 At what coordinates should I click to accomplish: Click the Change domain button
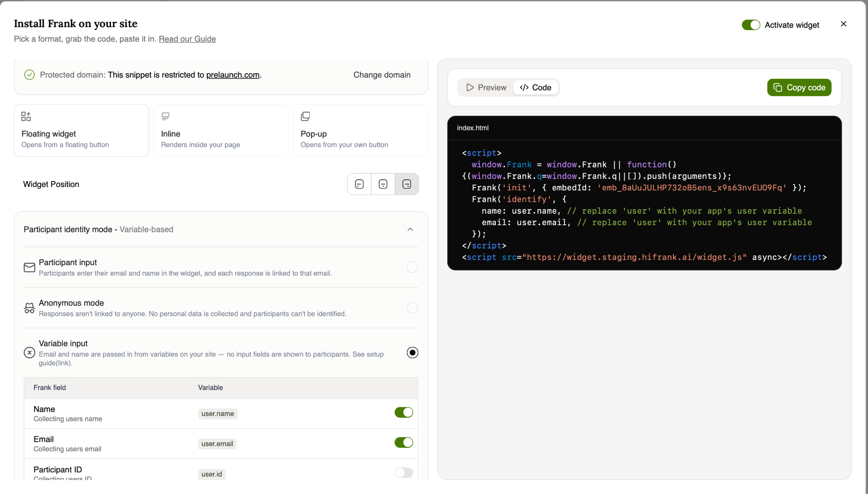coord(382,75)
